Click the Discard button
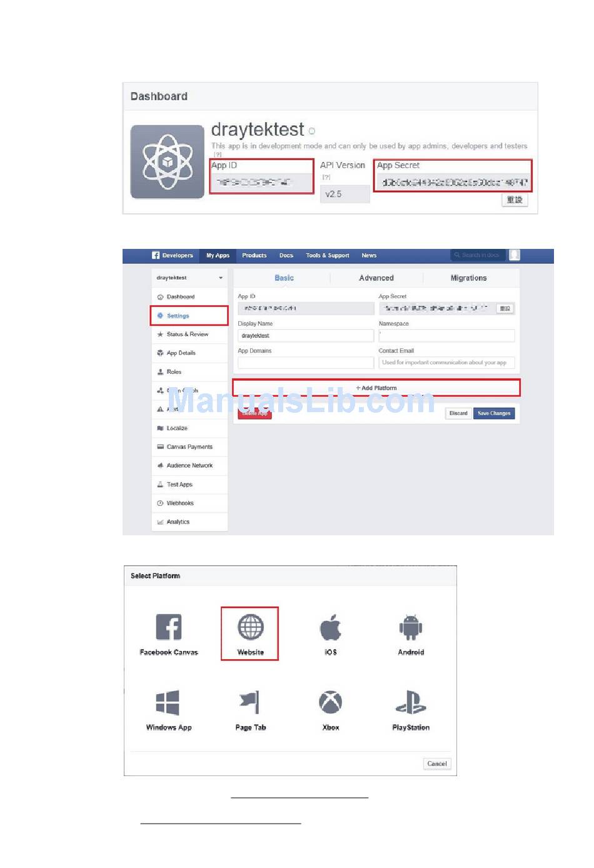 point(458,413)
